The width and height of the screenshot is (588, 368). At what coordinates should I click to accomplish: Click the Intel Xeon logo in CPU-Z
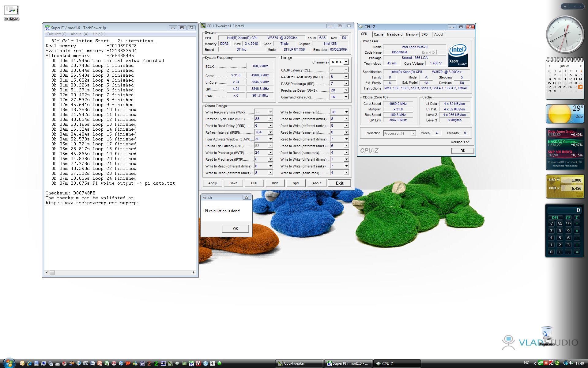point(458,55)
